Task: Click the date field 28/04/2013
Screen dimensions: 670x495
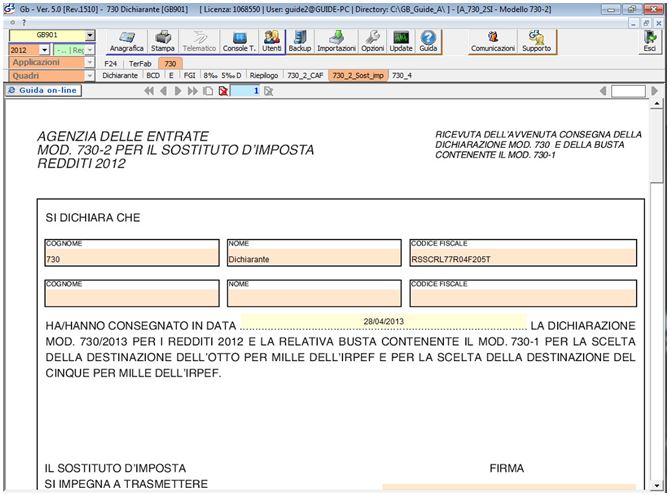Action: pos(384,321)
